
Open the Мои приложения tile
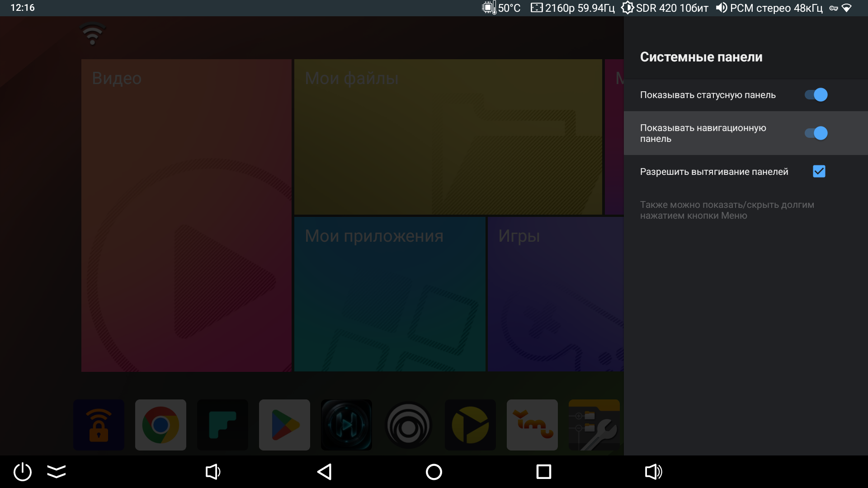coord(390,294)
